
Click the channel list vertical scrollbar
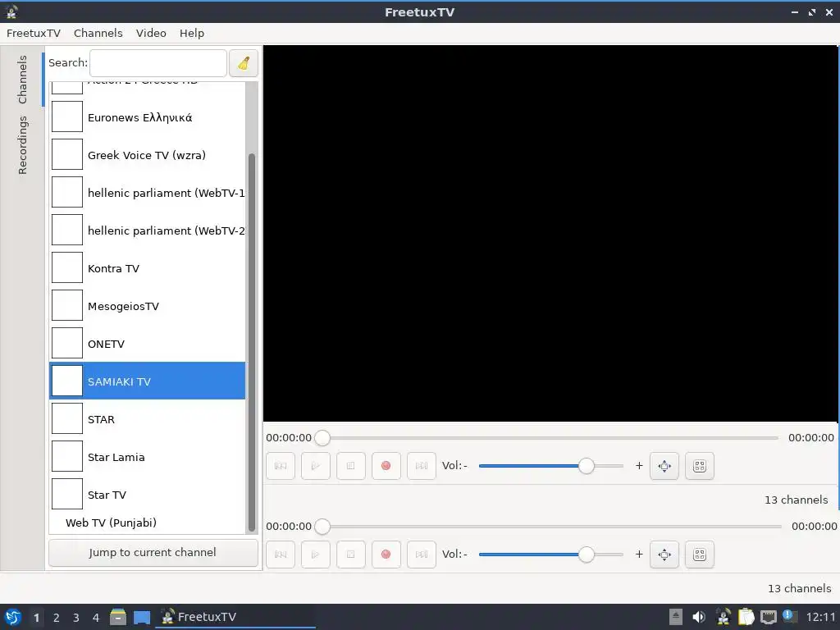click(x=251, y=343)
